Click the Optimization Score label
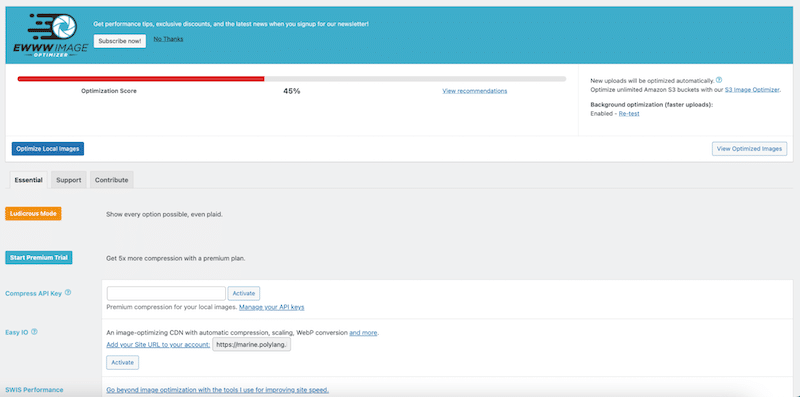This screenshot has width=800, height=397. tap(109, 91)
